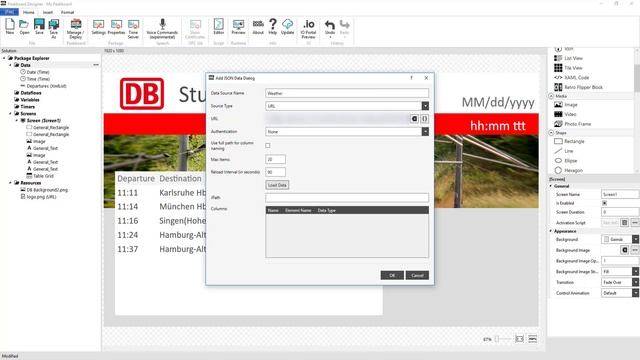Open the Authentication dropdown
The height and width of the screenshot is (360, 640).
click(x=425, y=131)
